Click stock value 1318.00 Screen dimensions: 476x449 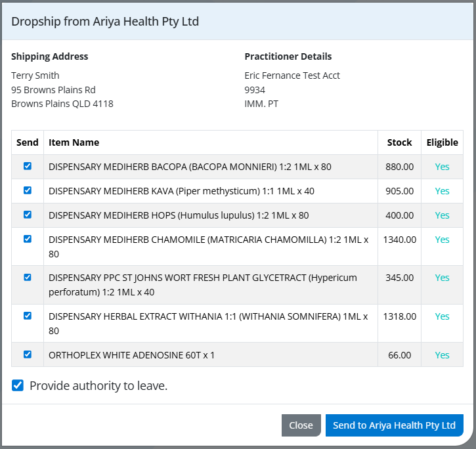click(x=399, y=316)
